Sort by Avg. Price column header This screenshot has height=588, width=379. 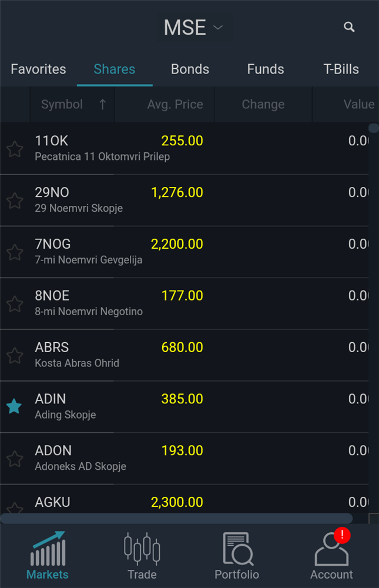coord(175,105)
